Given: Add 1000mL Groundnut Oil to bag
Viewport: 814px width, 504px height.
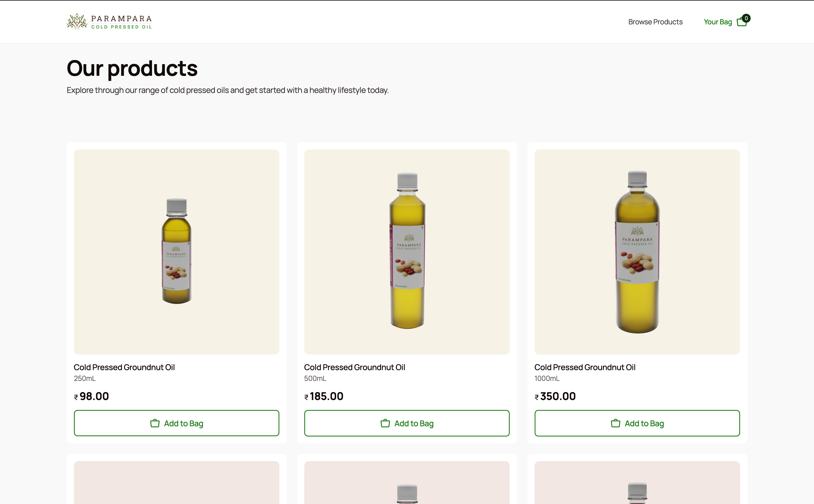Looking at the screenshot, I should pyautogui.click(x=637, y=423).
